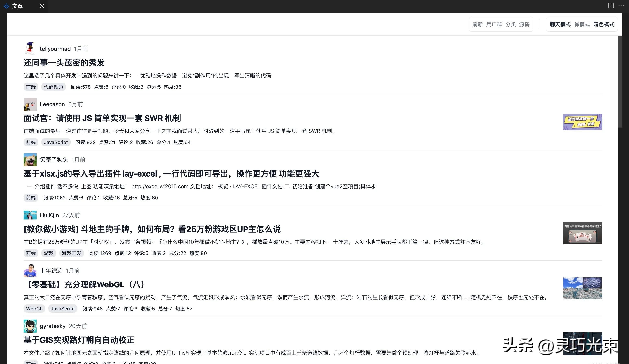Screen dimensions: 629x364
Task: Open the 分类 categories menu
Action: pyautogui.click(x=510, y=24)
